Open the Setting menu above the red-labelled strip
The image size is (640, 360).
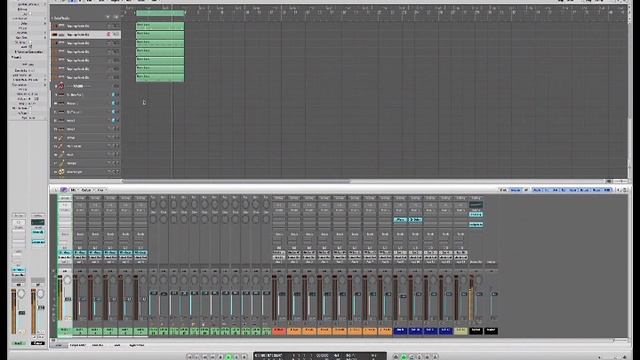click(x=279, y=198)
